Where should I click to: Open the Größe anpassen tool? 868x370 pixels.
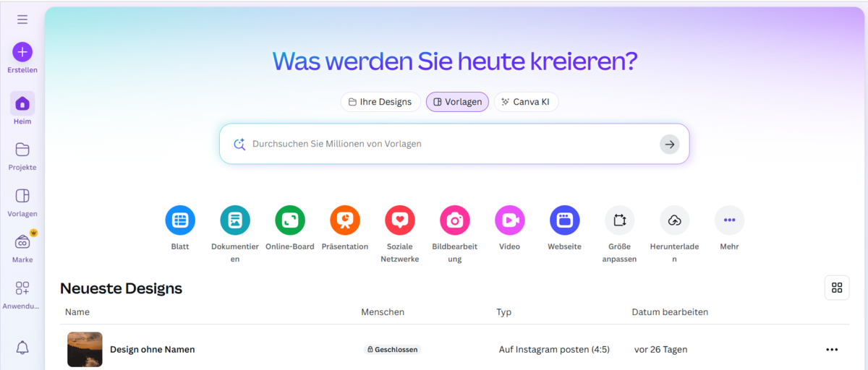[619, 220]
